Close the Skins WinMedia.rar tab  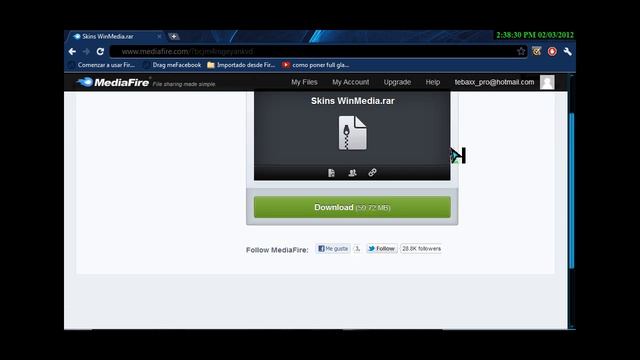point(159,36)
